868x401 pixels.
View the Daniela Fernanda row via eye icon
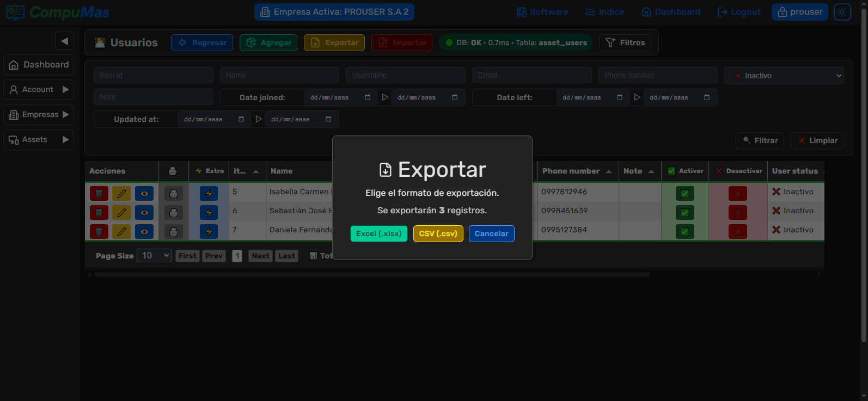(x=144, y=231)
